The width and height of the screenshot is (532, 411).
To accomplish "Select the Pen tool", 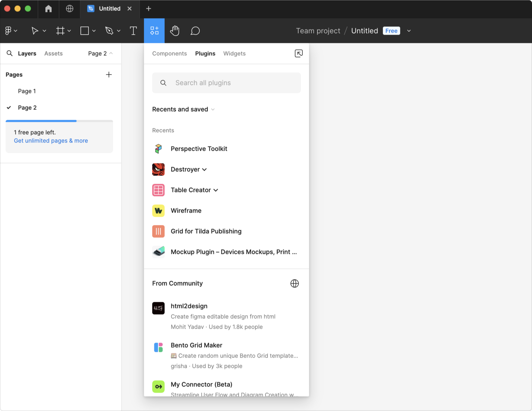I will [x=109, y=31].
